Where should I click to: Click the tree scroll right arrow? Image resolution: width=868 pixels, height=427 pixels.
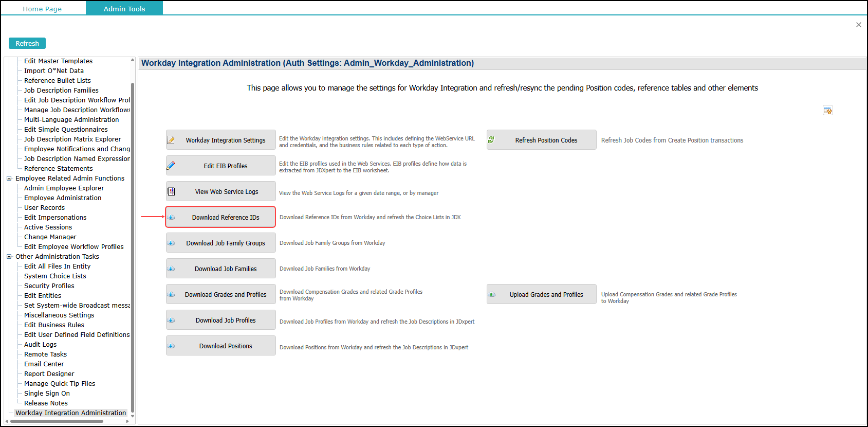click(x=127, y=421)
